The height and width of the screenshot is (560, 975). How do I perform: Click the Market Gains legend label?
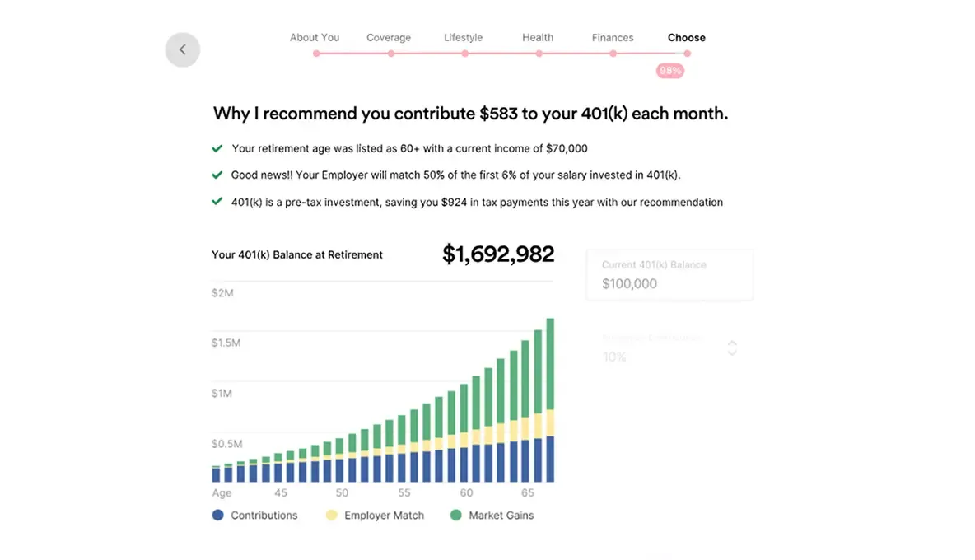tap(501, 516)
